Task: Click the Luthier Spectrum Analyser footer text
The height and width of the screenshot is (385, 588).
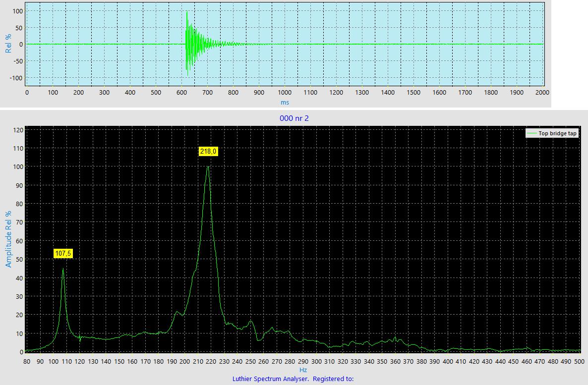Action: 293,379
